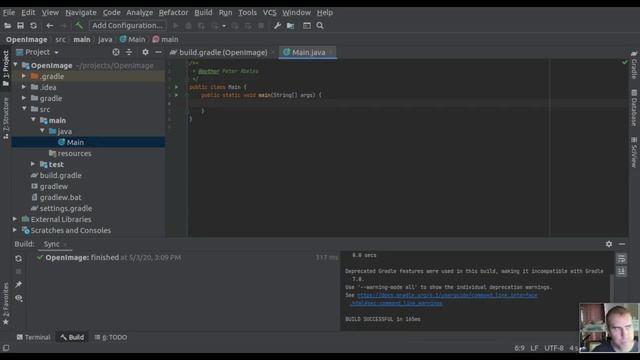Open the TODO tool window
Viewport: 640px width, 360px height.
[x=111, y=338]
